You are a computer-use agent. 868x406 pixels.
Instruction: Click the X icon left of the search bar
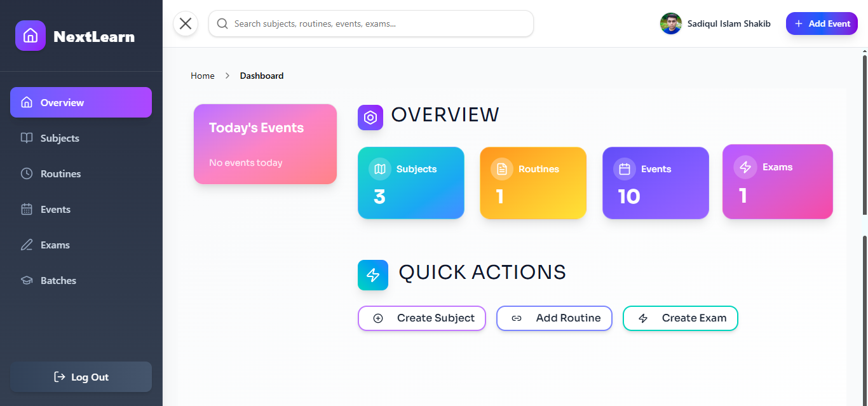coord(185,24)
